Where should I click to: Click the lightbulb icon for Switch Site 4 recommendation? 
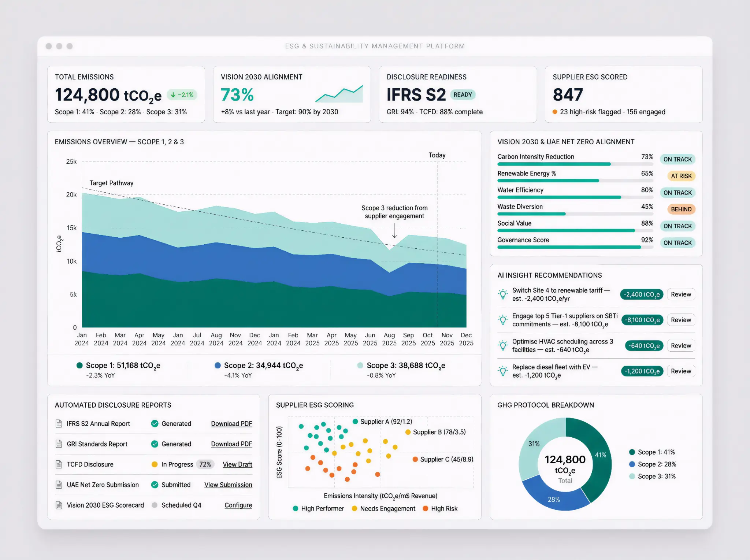pyautogui.click(x=503, y=294)
